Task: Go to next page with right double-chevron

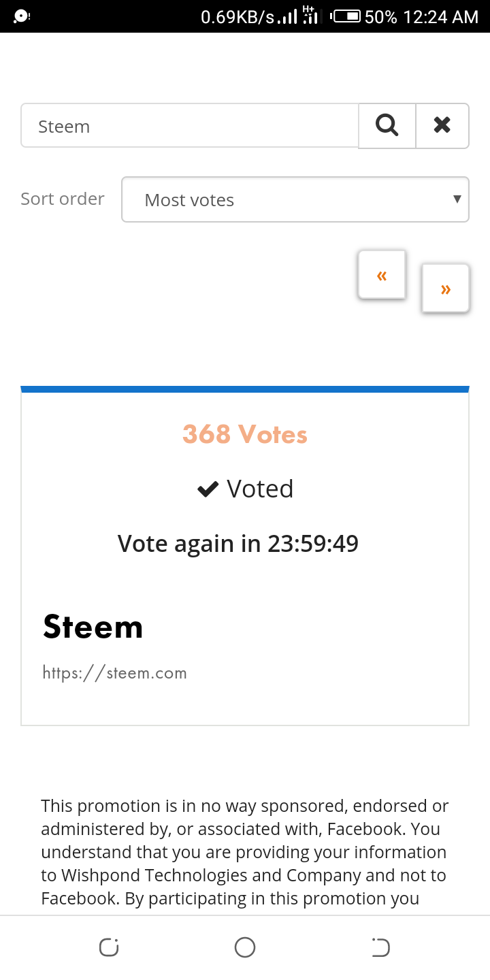Action: tap(446, 289)
